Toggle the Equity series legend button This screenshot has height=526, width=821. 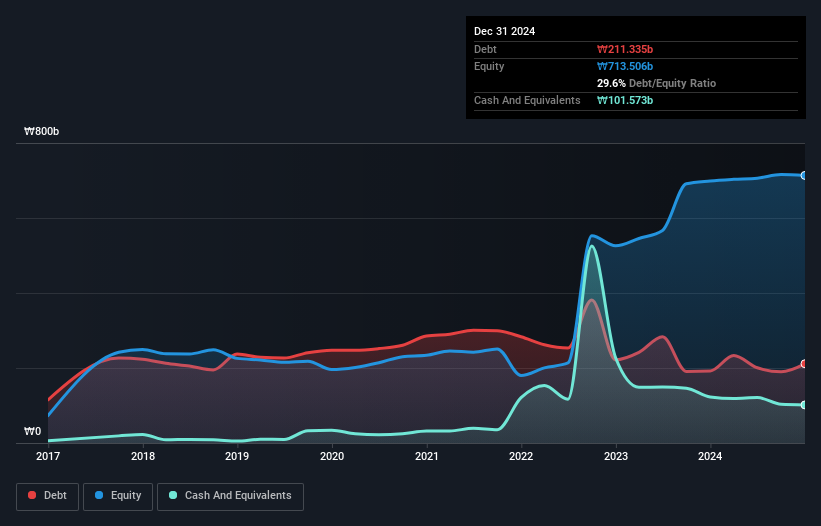[x=118, y=496]
